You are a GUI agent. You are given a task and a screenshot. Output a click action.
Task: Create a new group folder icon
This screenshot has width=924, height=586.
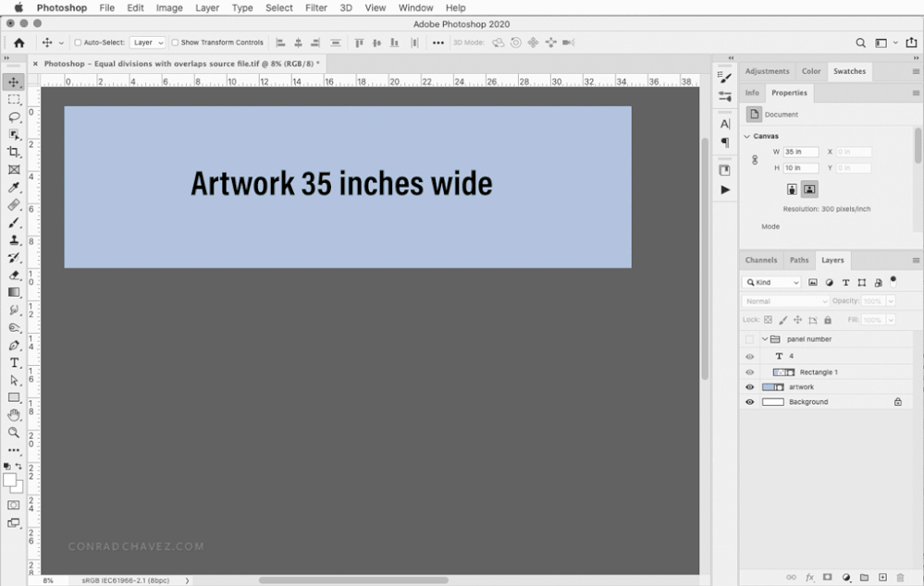point(864,577)
